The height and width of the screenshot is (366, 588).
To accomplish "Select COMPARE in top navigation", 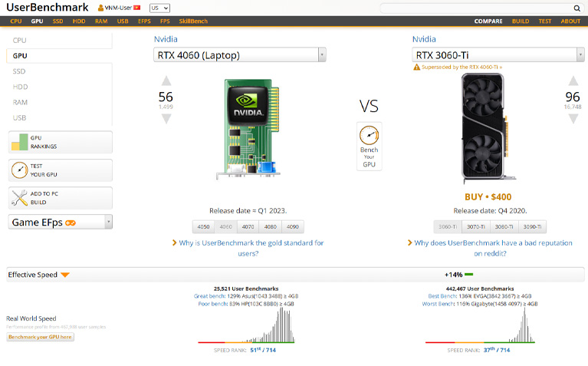I will [x=488, y=21].
